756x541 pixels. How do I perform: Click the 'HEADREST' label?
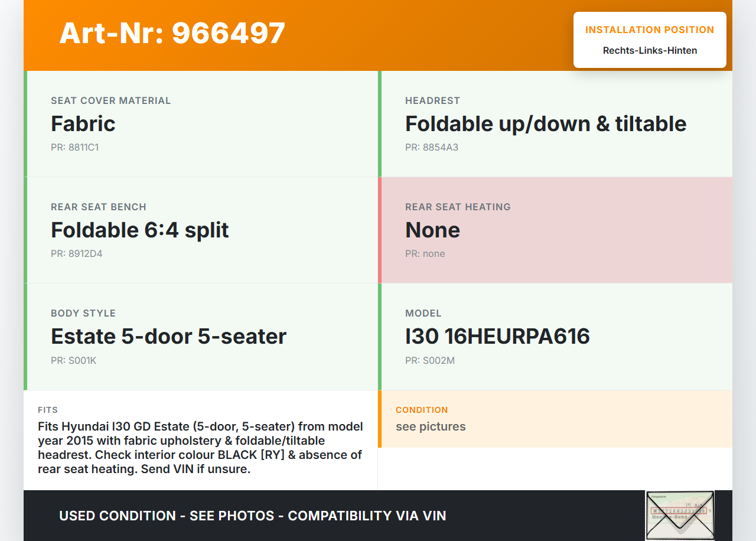pos(432,100)
